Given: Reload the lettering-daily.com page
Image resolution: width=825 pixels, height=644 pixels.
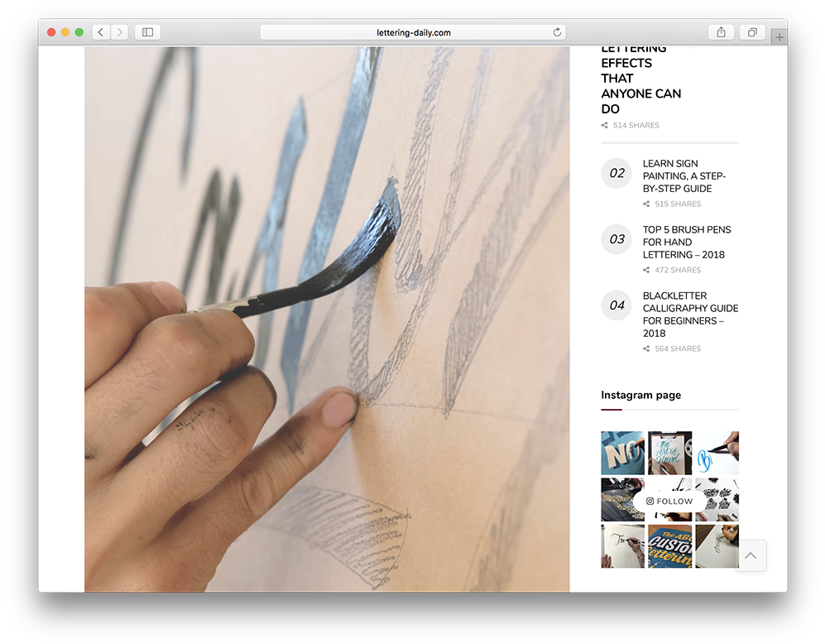Looking at the screenshot, I should (x=558, y=31).
